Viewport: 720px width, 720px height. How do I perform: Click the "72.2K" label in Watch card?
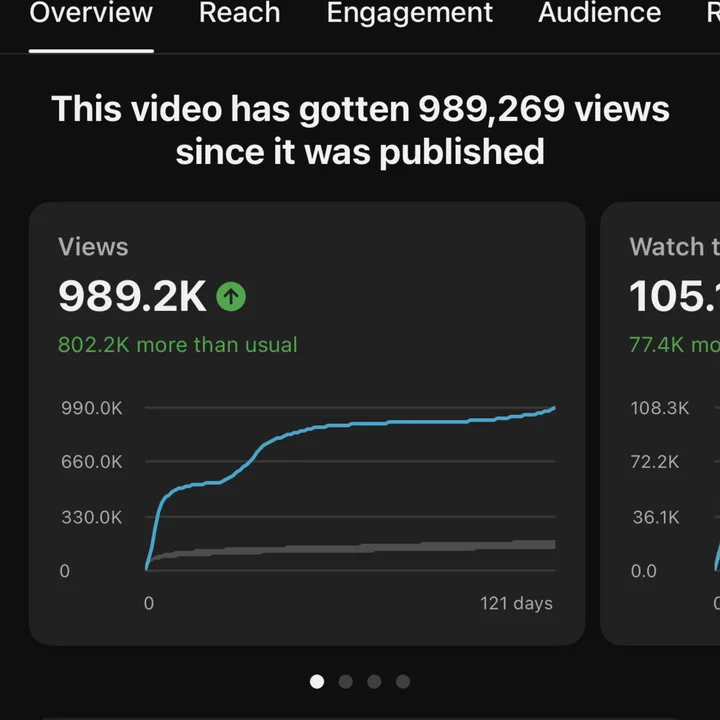(655, 461)
